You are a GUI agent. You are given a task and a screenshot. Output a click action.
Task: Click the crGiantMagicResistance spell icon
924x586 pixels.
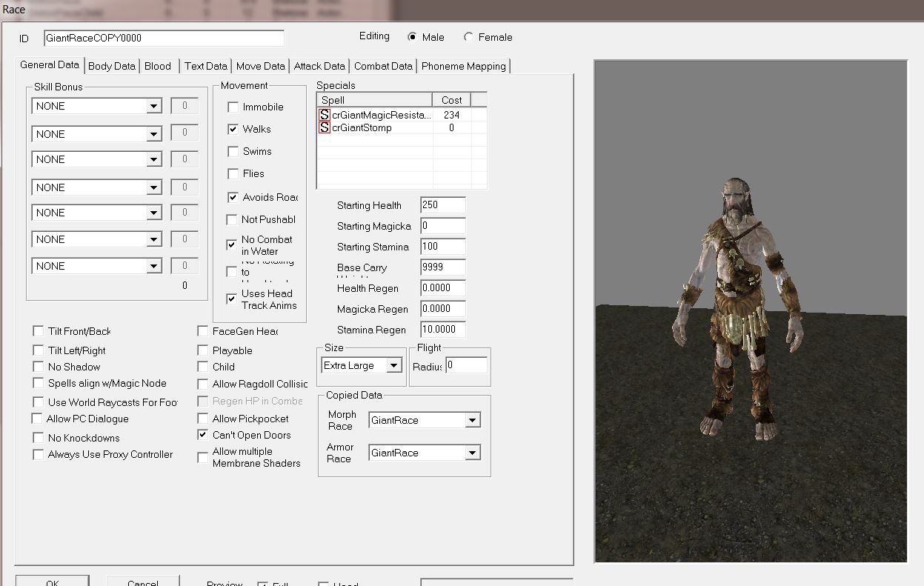pos(324,115)
